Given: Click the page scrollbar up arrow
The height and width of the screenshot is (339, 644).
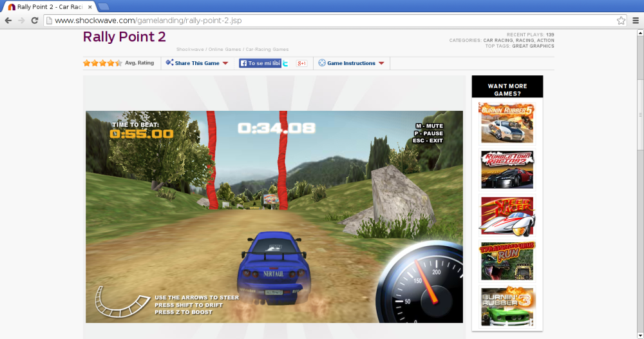Looking at the screenshot, I should tap(640, 33).
